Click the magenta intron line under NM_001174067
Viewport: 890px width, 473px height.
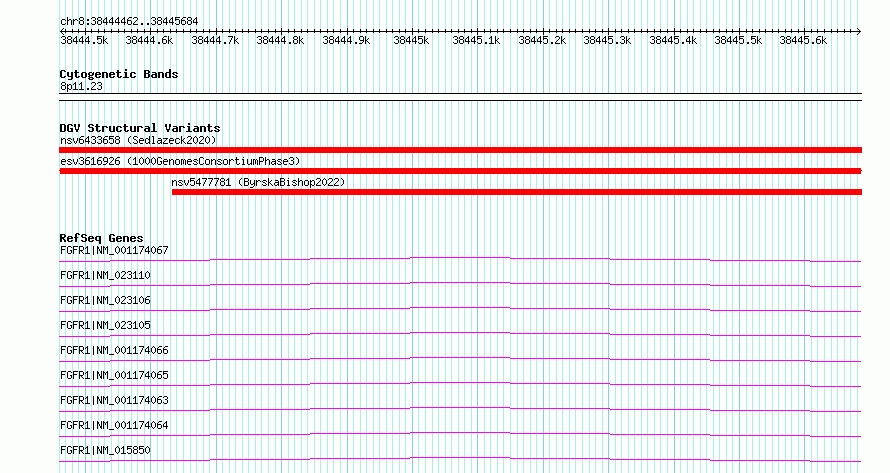[x=460, y=258]
